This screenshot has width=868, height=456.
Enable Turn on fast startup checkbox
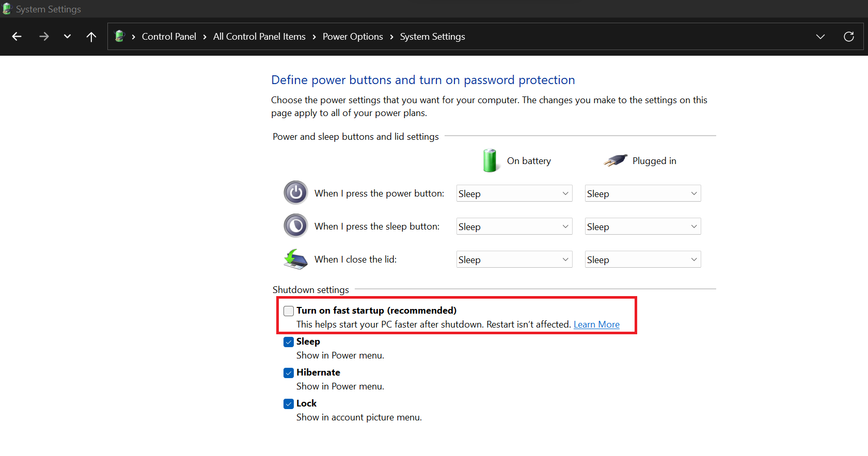[289, 311]
